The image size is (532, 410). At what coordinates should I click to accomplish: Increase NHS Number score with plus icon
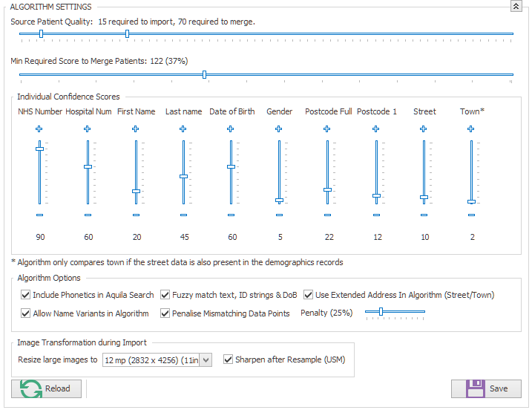point(39,128)
